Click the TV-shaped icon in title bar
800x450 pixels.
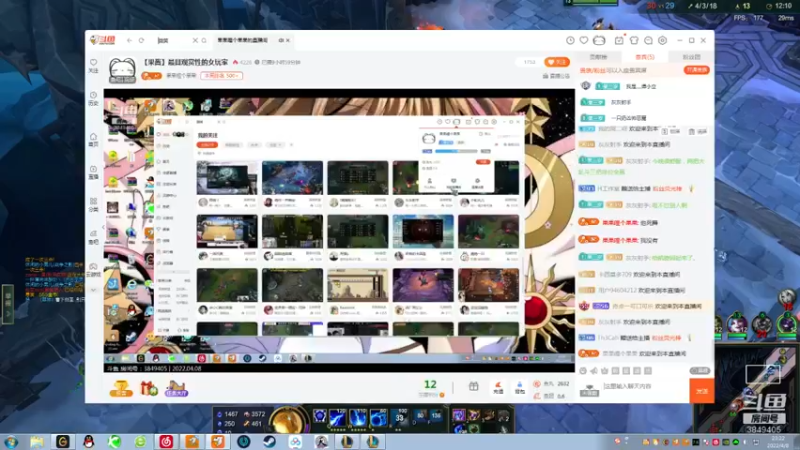click(x=599, y=40)
